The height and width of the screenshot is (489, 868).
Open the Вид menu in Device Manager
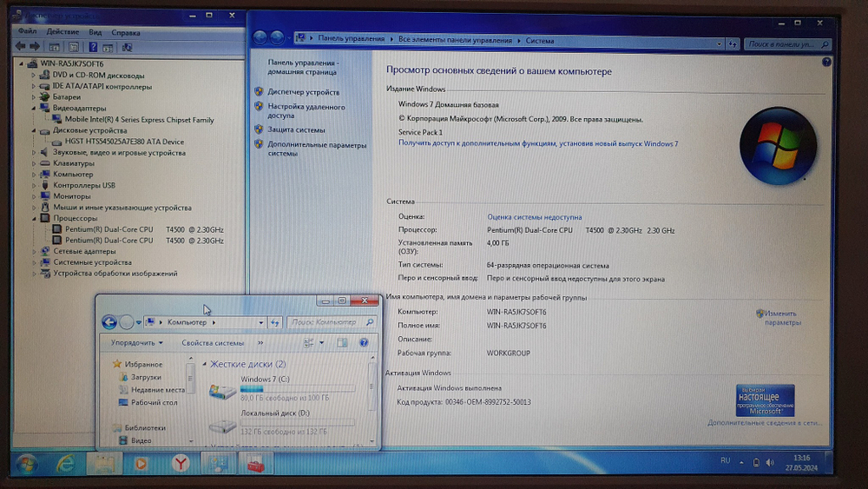pos(95,32)
